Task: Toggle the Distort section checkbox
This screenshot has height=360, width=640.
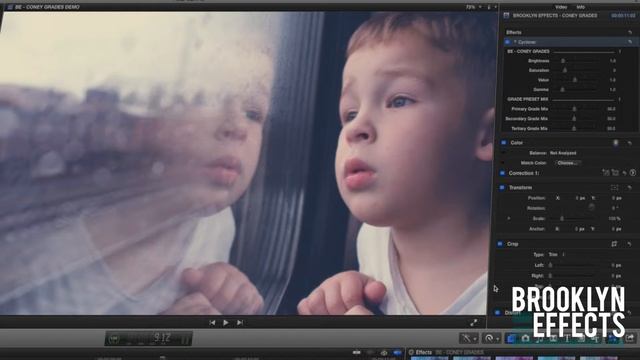Action: coord(498,313)
